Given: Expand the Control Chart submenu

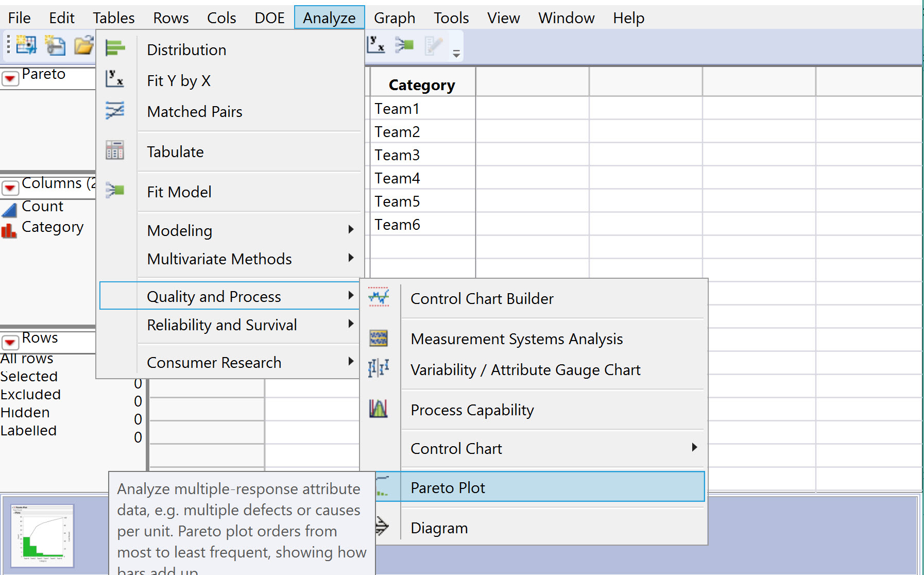Looking at the screenshot, I should tap(694, 447).
